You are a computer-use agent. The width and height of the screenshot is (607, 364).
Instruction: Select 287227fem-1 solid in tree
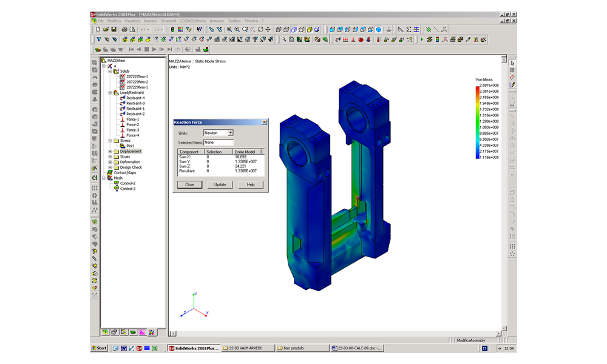tap(137, 76)
